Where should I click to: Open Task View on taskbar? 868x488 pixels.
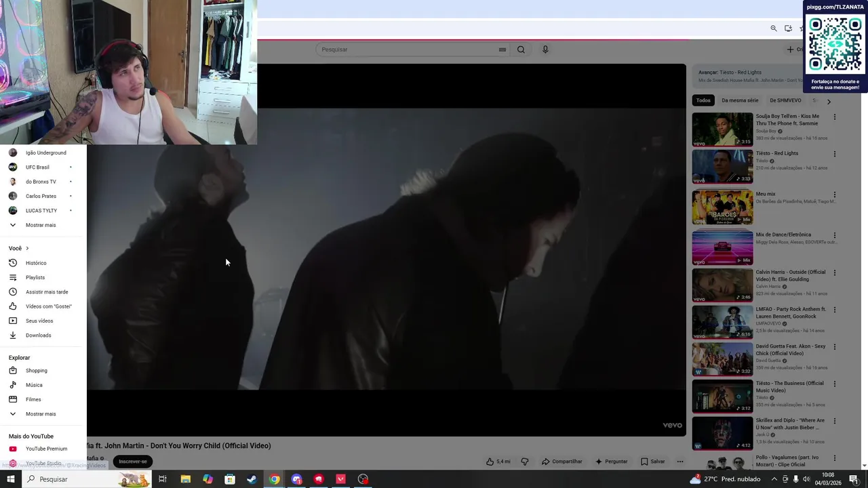(x=163, y=479)
